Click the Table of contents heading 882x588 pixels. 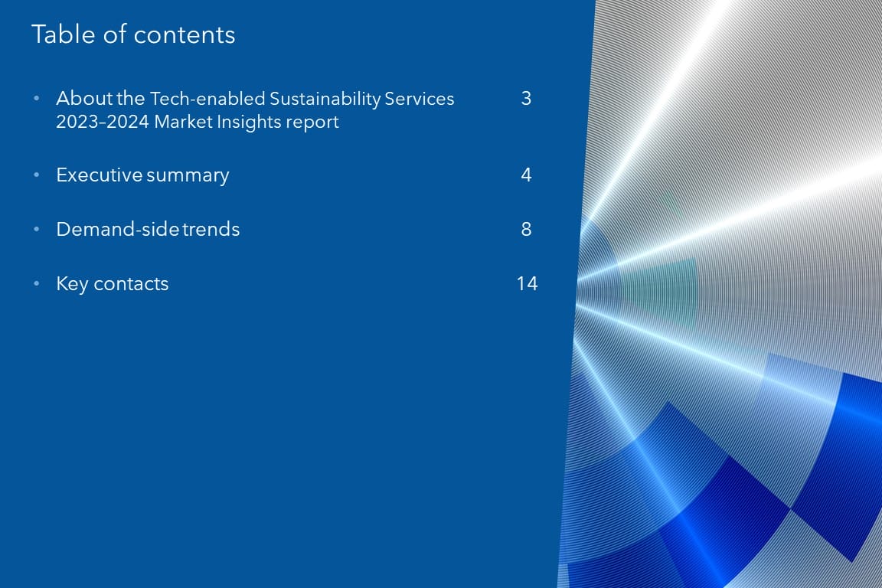(x=133, y=34)
